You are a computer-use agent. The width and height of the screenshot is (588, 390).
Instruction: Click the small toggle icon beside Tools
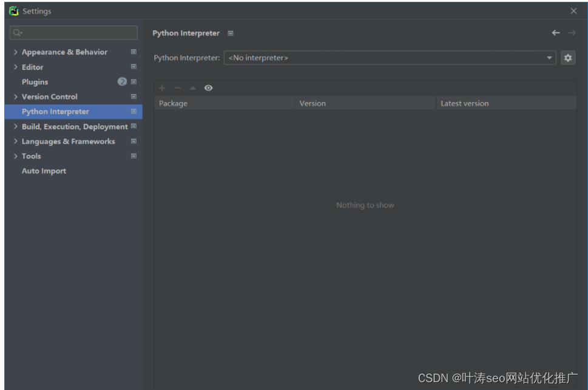coord(133,156)
